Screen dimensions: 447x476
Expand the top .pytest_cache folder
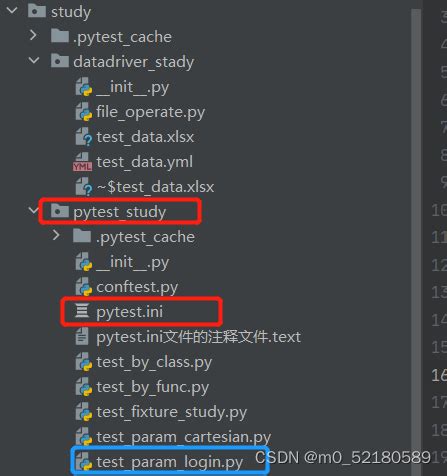tap(33, 35)
